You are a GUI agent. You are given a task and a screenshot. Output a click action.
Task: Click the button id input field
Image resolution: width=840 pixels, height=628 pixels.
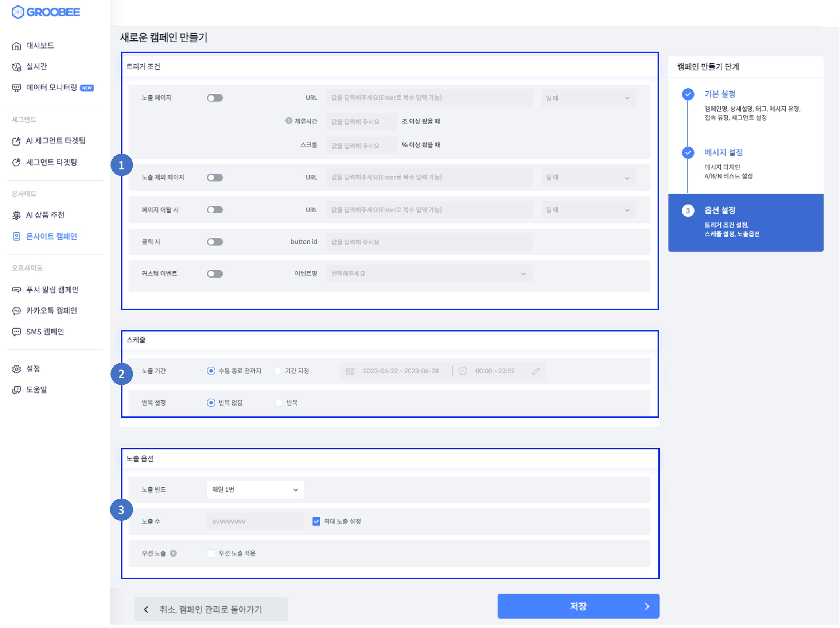(x=429, y=242)
